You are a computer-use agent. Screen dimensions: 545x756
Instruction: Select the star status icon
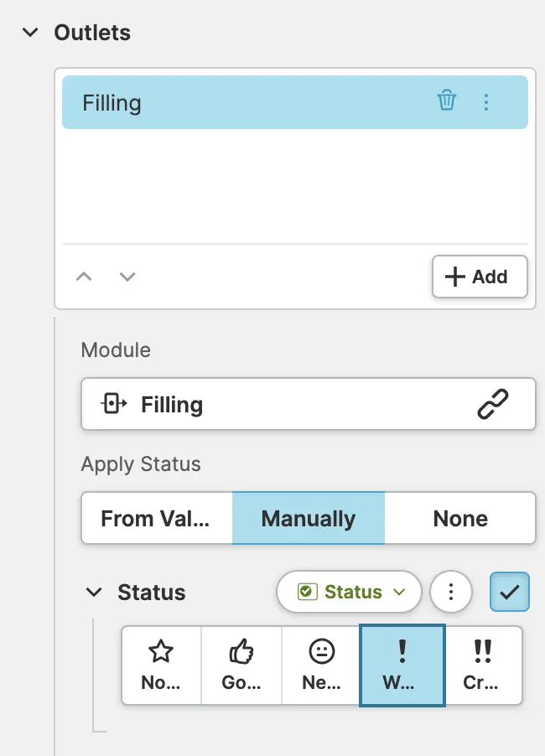point(161,665)
